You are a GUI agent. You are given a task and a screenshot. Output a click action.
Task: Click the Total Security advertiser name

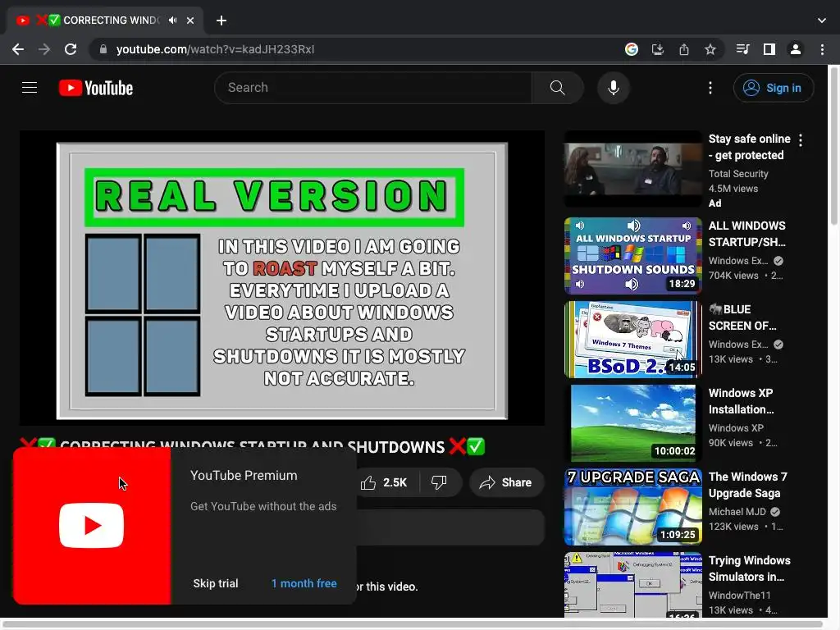[x=738, y=174]
